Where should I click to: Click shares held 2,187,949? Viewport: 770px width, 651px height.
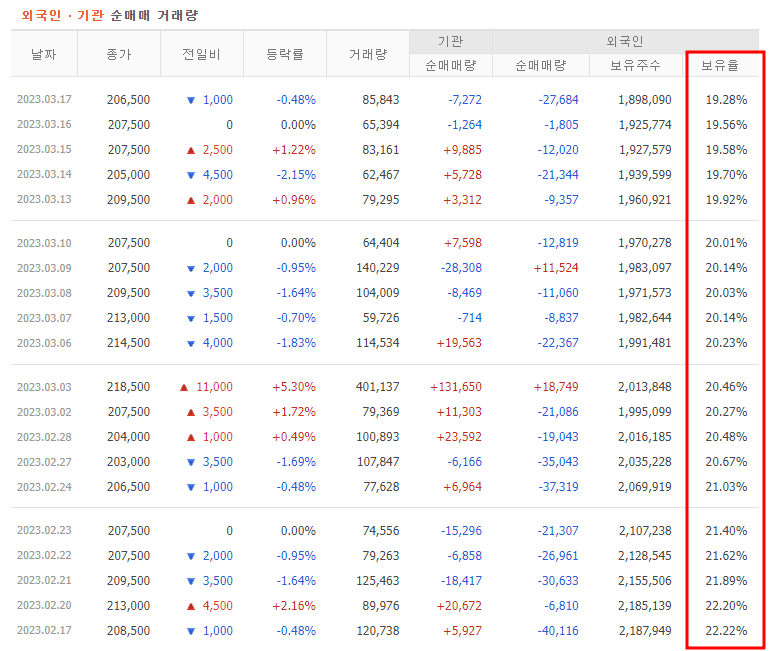pos(645,631)
